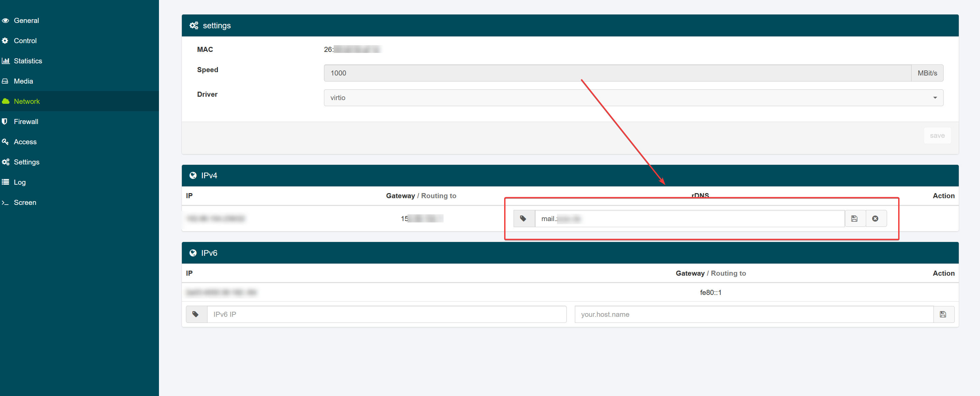Open the Access menu item
980x396 pixels.
click(x=25, y=142)
